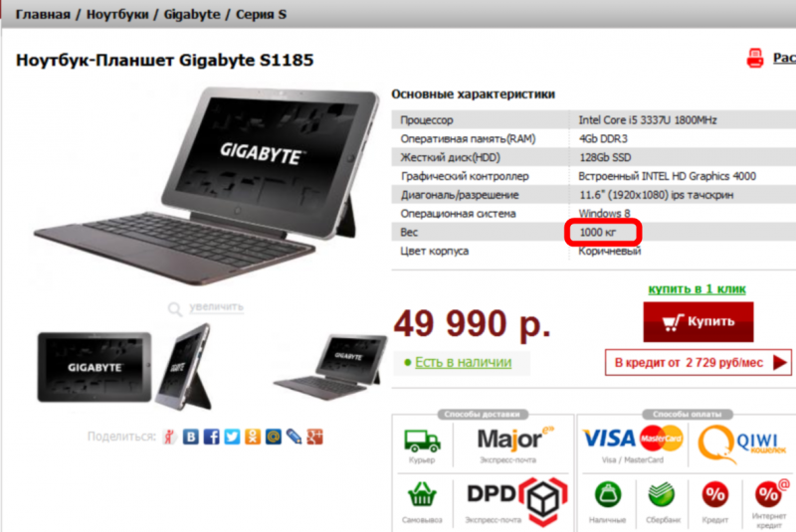Expand credit offer В кредит от 2 729 руб/мес
The width and height of the screenshot is (796, 532).
(698, 363)
